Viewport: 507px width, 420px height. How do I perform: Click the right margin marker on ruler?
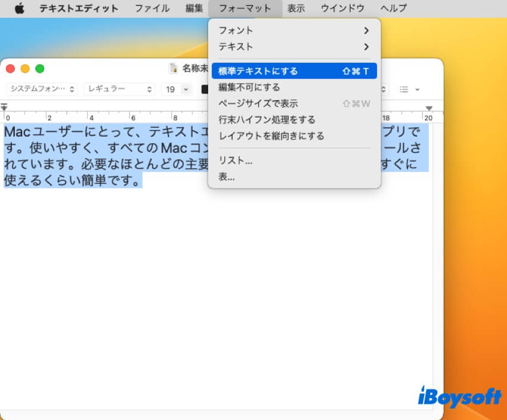428,108
